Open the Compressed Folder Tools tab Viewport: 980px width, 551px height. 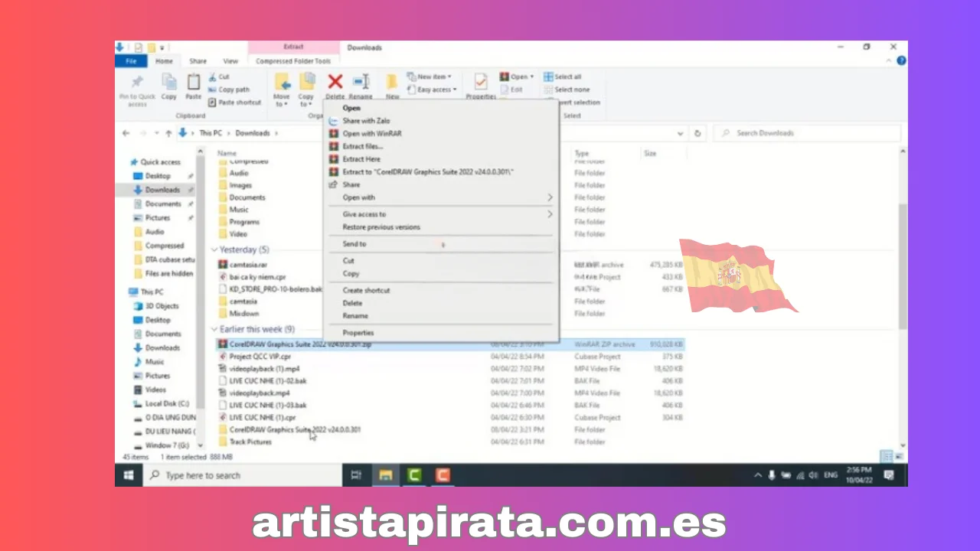point(293,61)
